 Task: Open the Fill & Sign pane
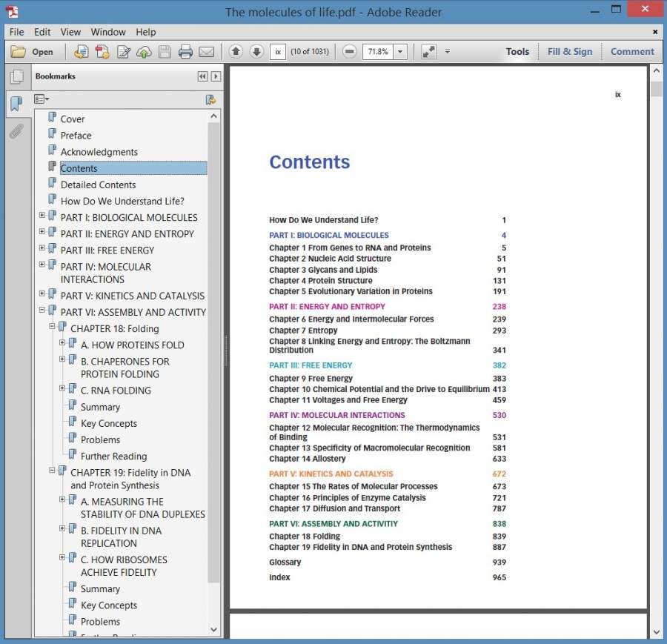570,51
